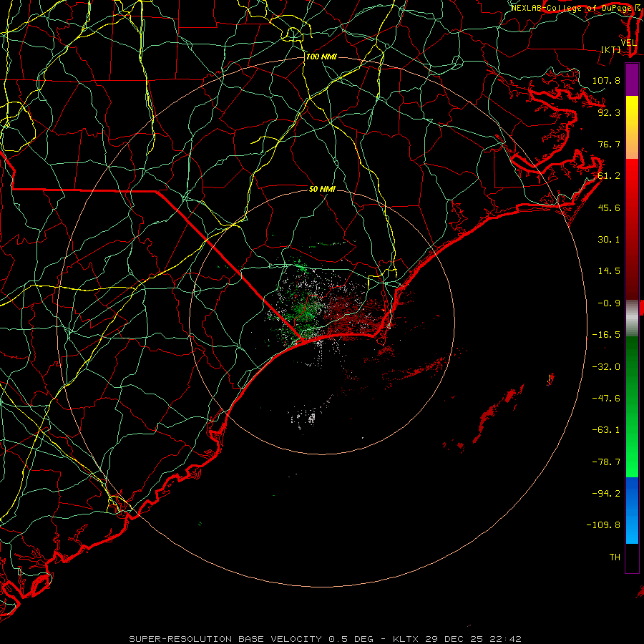Click the -94.2 legend value
The height and width of the screenshot is (644, 644).
tap(606, 493)
